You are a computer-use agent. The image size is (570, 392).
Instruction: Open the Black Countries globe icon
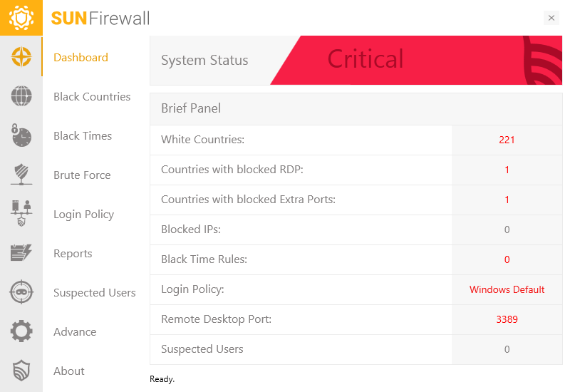(x=21, y=96)
